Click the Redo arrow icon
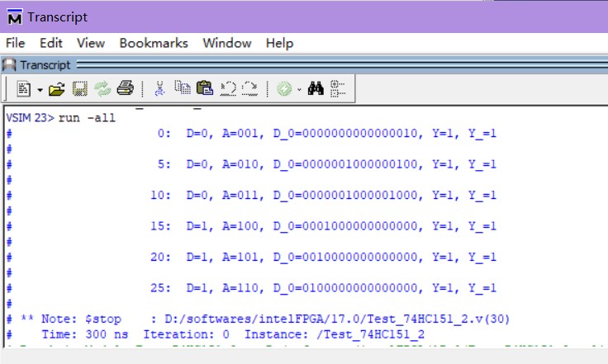Screen dimensions: 608x364 (249, 88)
